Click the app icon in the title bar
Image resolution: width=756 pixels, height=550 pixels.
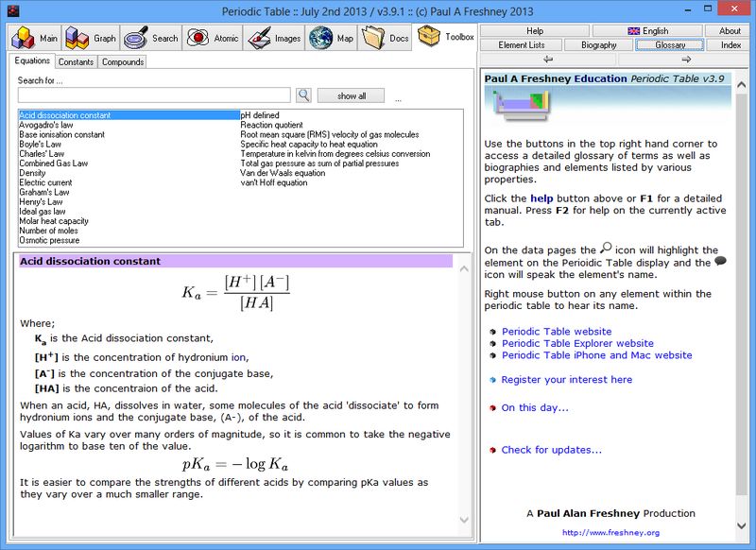pyautogui.click(x=13, y=10)
